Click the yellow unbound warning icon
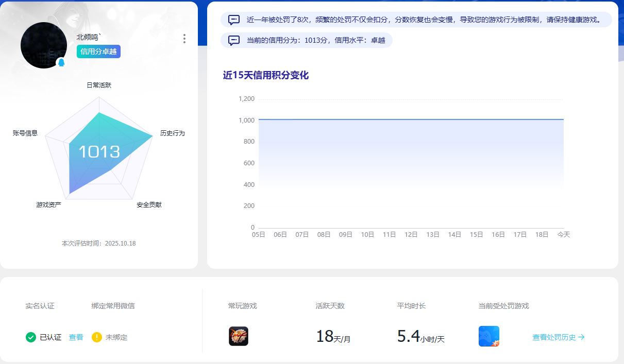The width and height of the screenshot is (624, 364). point(97,337)
